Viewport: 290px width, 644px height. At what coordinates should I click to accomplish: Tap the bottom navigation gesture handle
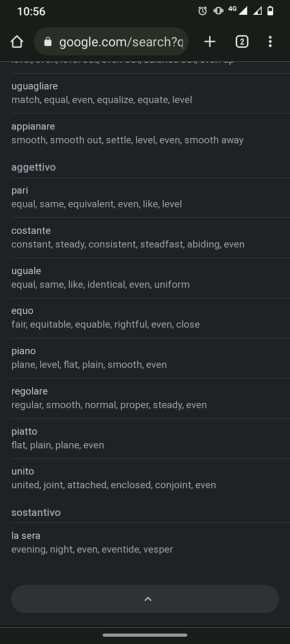tap(145, 635)
